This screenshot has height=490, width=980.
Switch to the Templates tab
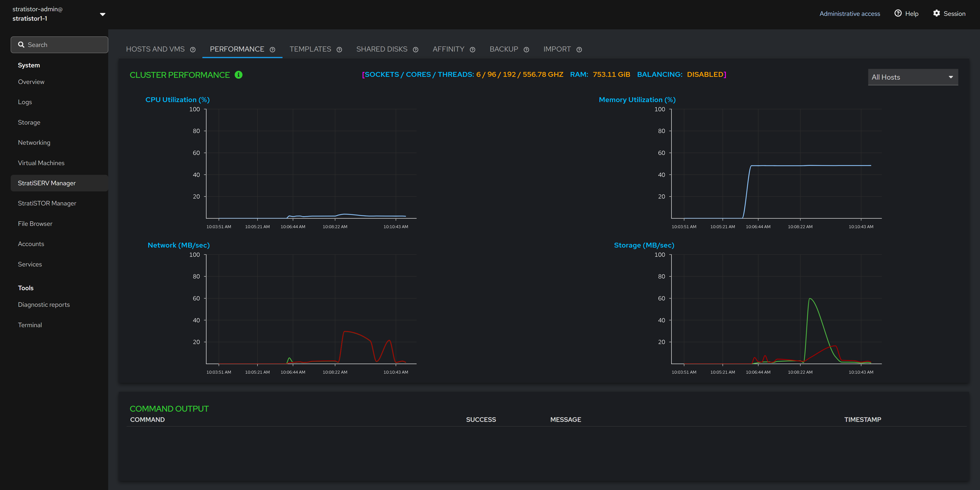pos(310,50)
